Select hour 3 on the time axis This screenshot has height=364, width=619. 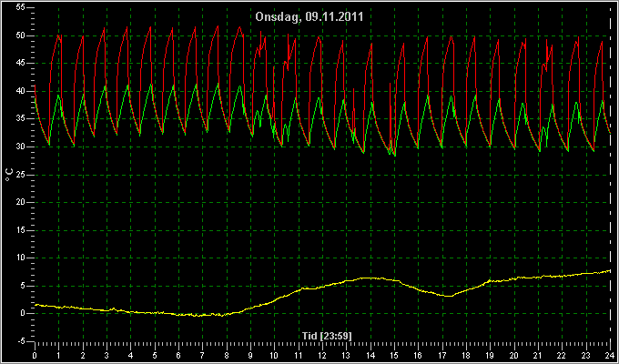107,355
